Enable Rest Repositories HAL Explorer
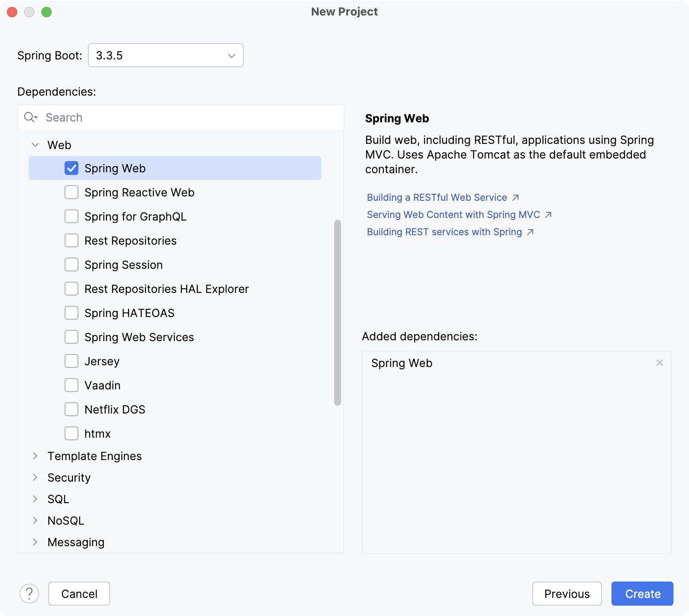 pos(71,289)
